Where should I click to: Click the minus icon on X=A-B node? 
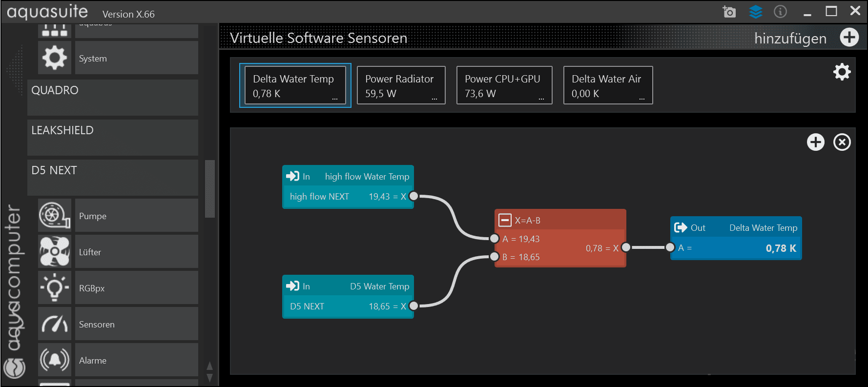(x=505, y=220)
